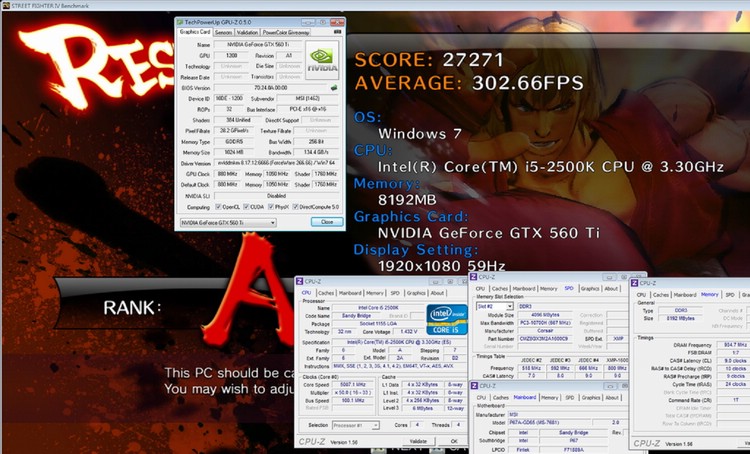Click the Z icon of the CPU tab CPU-Z window
The width and height of the screenshot is (750, 454).
pos(300,282)
